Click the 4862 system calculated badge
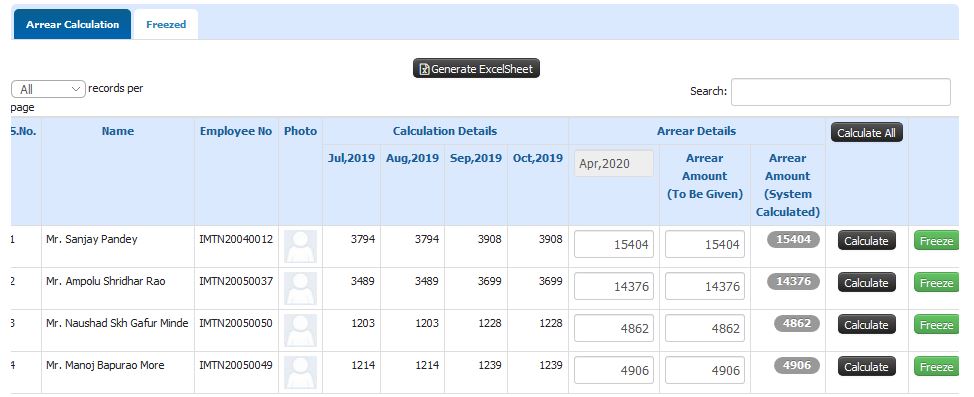 click(x=797, y=323)
